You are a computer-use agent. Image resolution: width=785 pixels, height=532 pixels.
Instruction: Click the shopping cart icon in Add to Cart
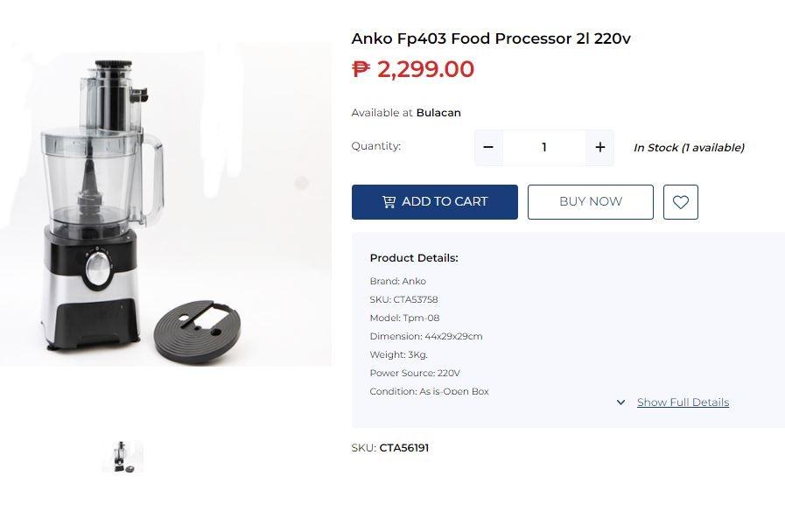coord(388,201)
